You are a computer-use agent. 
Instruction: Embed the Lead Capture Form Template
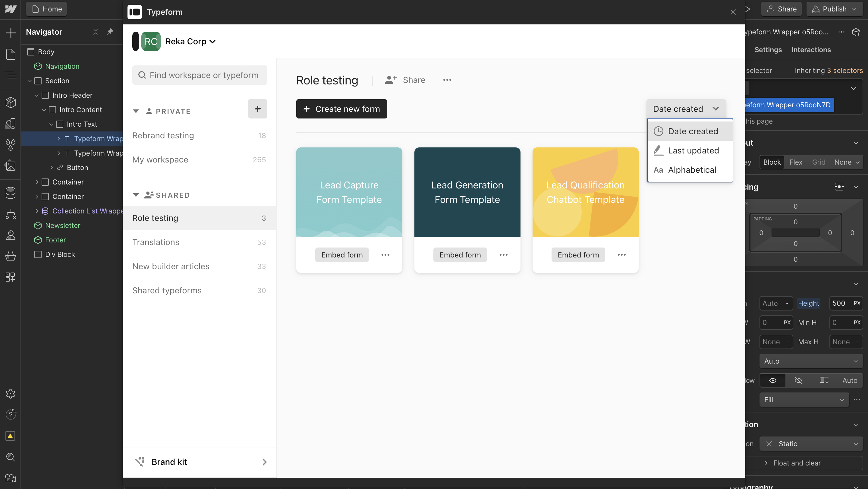pyautogui.click(x=342, y=255)
